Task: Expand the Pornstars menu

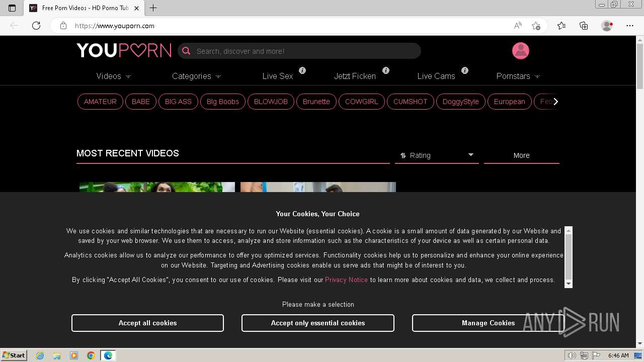Action: tap(518, 76)
